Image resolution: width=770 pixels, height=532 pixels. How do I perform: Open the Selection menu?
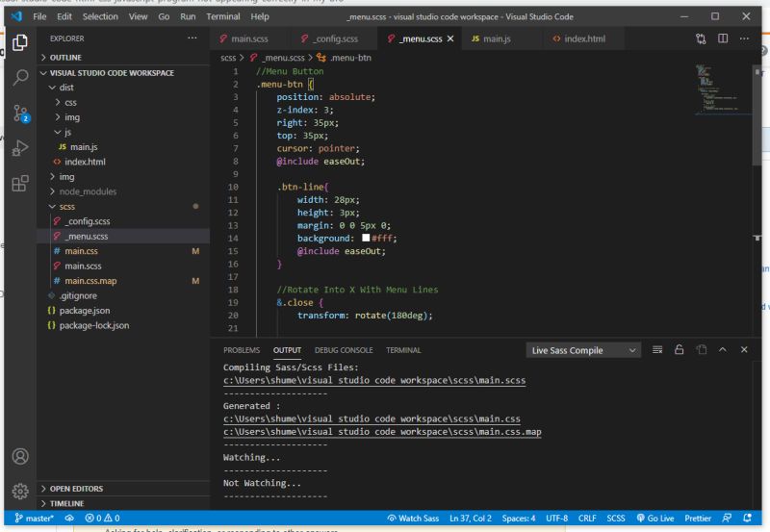(100, 16)
